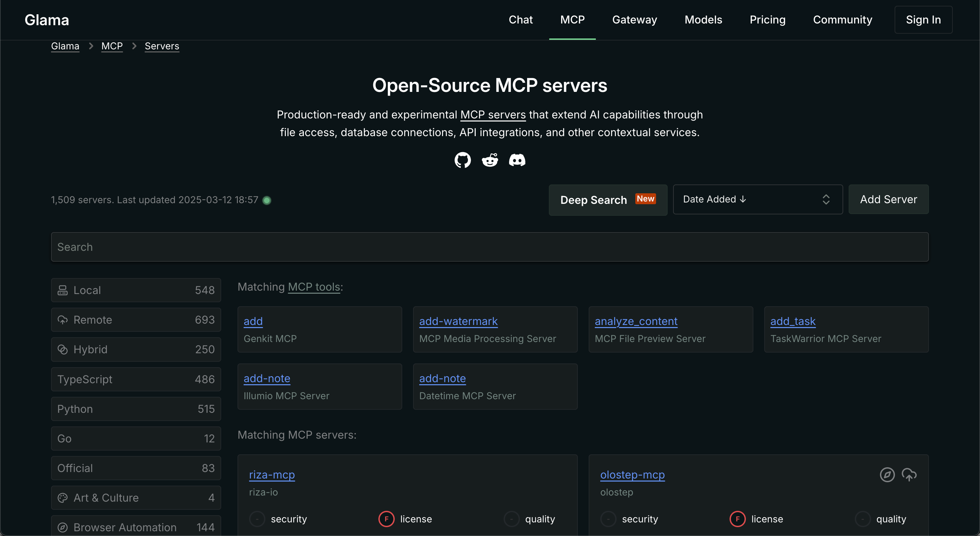Open the Reddit icon link
This screenshot has width=980, height=536.
(x=490, y=160)
